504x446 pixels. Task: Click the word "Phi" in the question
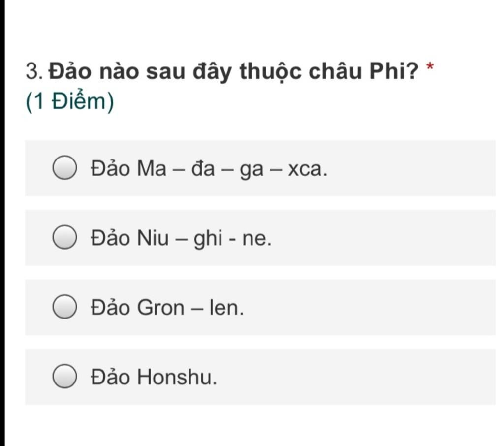pos(389,71)
